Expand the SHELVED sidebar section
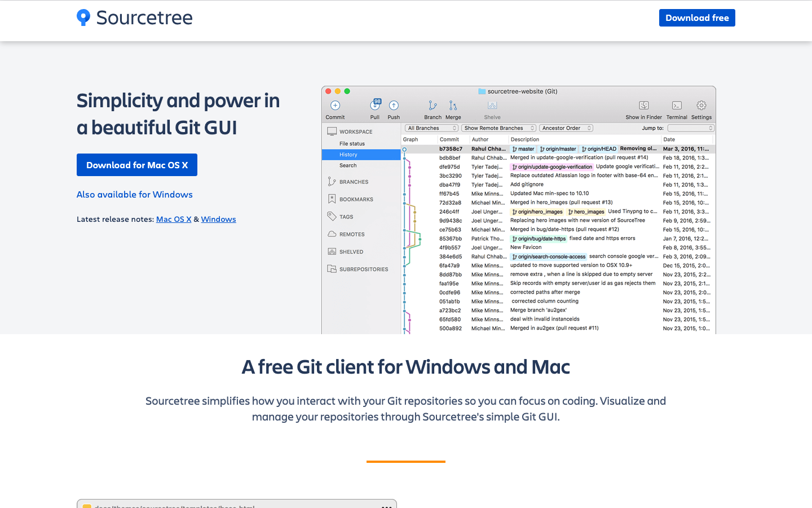The image size is (812, 508). coord(351,252)
